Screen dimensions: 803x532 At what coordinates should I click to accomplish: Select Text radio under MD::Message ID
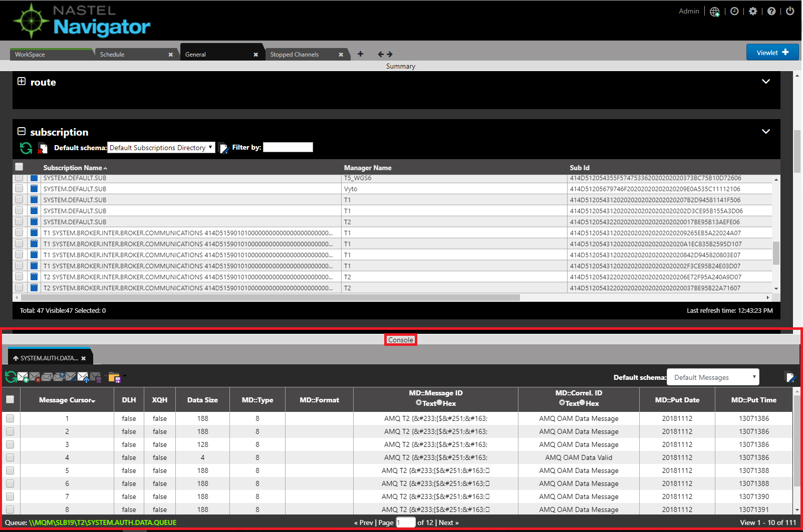(419, 402)
